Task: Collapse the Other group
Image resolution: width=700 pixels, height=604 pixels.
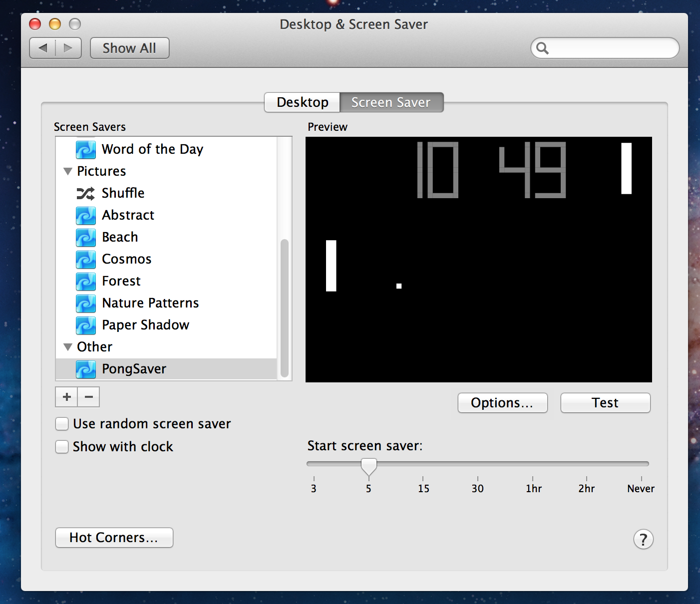Action: tap(68, 347)
